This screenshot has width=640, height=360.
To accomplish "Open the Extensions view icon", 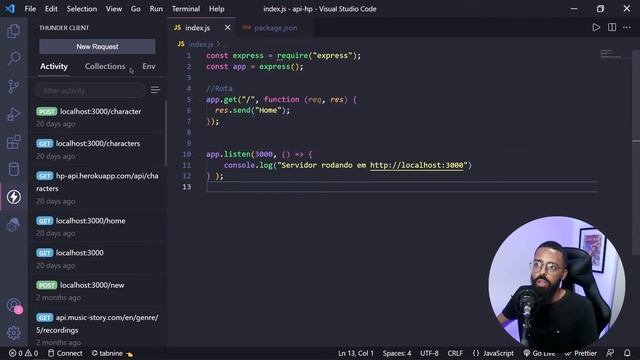I will pos(13,142).
